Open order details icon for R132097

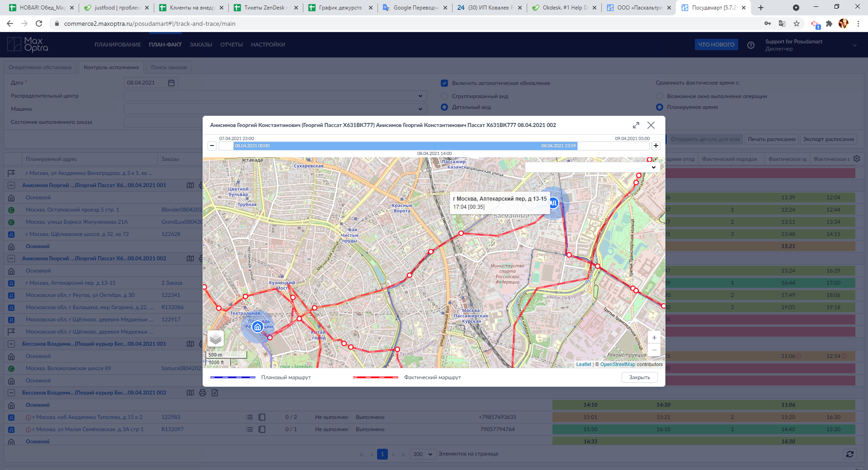pyautogui.click(x=262, y=429)
